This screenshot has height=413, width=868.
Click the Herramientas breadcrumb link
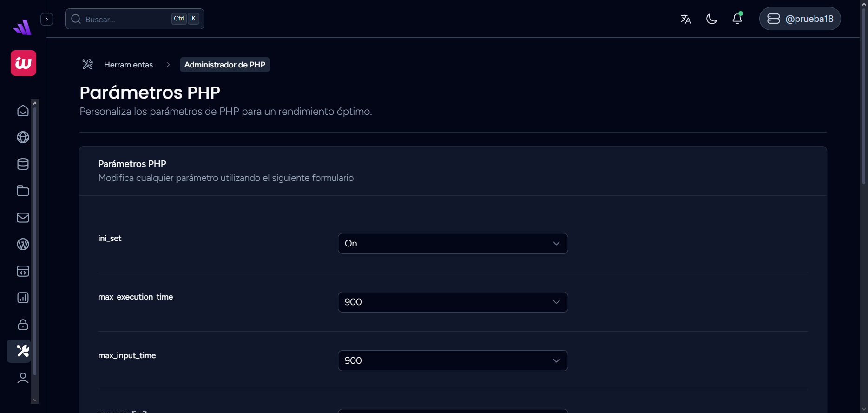point(128,65)
